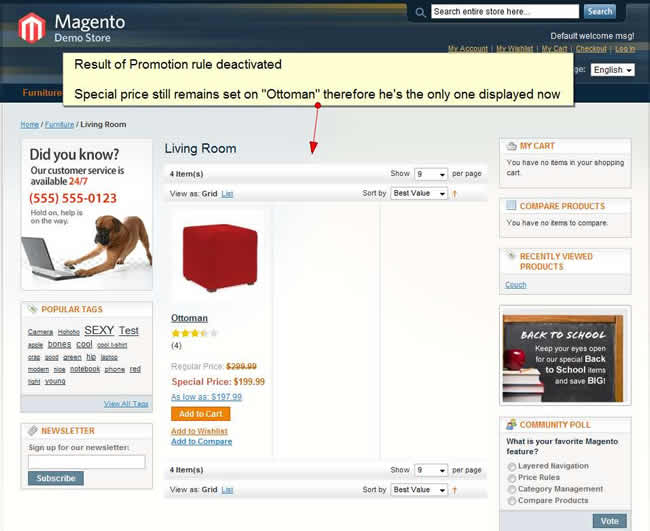Click the Community Poll people icon
The width and height of the screenshot is (650, 531).
(512, 424)
